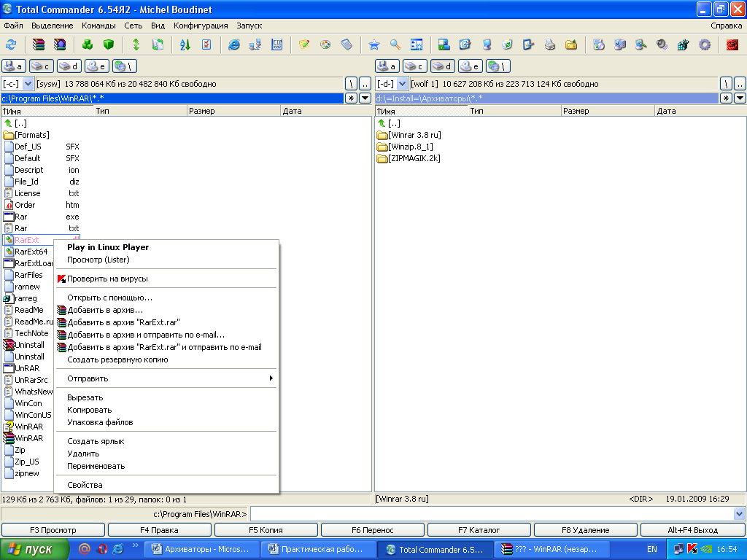Open right panel directory hotlist asterisk button

click(726, 98)
